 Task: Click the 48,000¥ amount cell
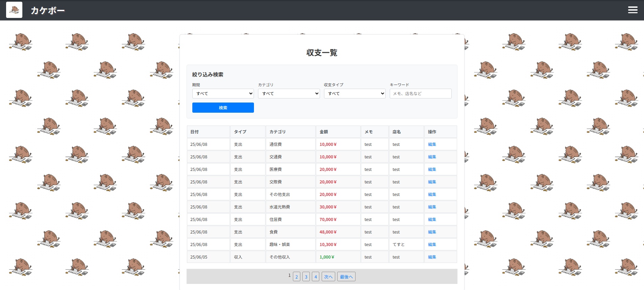point(338,232)
